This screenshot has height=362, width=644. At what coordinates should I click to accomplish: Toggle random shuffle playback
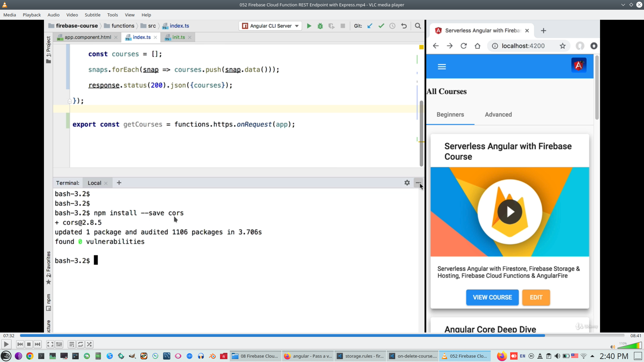pos(89,344)
